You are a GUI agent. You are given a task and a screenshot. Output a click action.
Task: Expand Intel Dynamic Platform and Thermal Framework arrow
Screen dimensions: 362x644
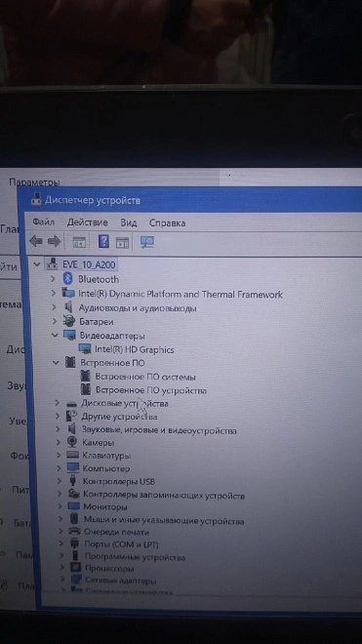click(53, 294)
